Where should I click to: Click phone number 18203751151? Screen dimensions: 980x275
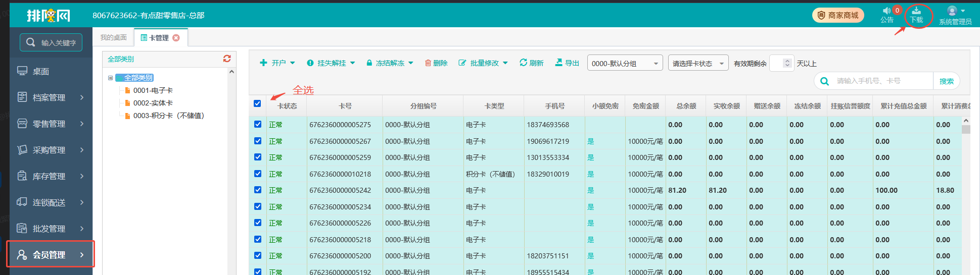point(548,256)
